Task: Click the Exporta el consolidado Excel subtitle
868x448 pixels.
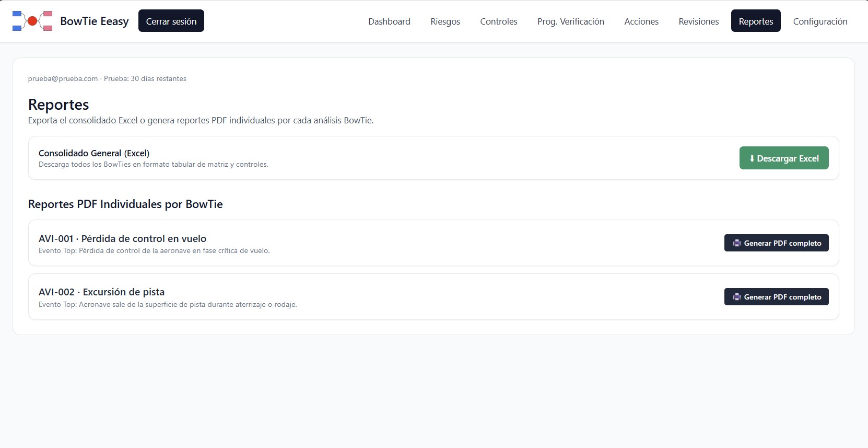Action: click(201, 120)
